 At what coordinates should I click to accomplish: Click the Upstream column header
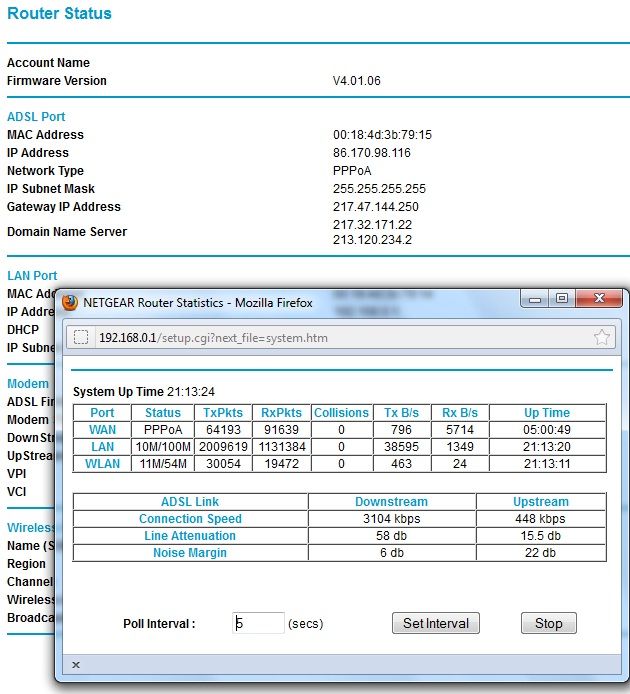point(541,501)
